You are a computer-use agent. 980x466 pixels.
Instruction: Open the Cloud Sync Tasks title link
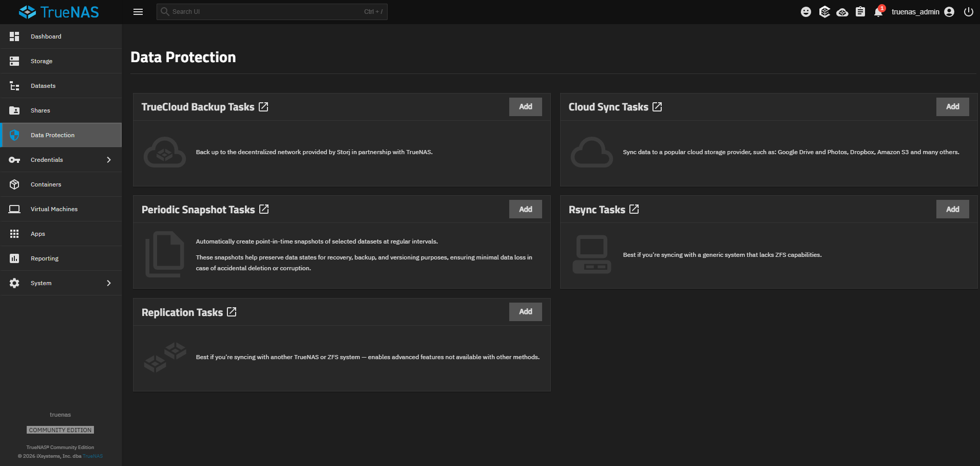click(x=608, y=107)
